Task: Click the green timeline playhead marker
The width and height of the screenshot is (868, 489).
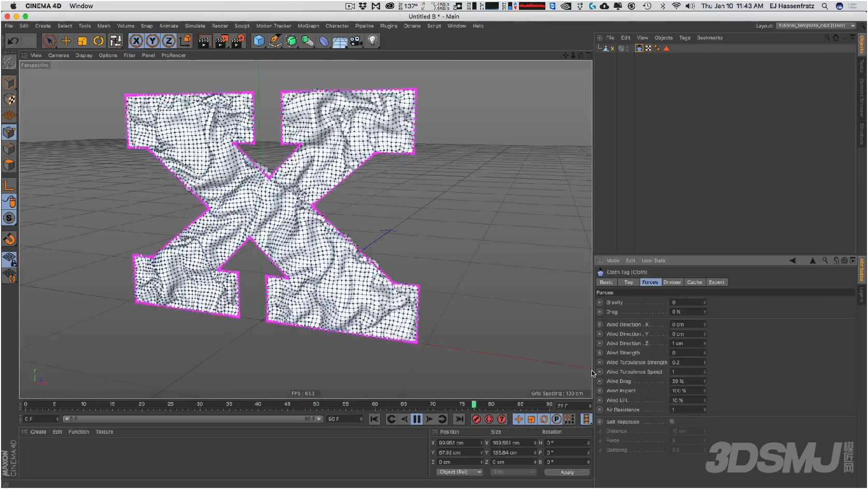Action: pyautogui.click(x=473, y=405)
